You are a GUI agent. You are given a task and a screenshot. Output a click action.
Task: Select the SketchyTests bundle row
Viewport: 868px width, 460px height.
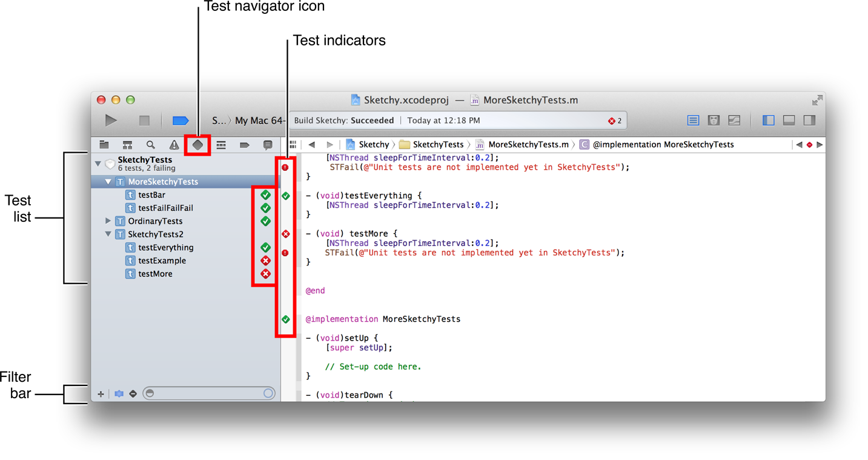tap(185, 164)
